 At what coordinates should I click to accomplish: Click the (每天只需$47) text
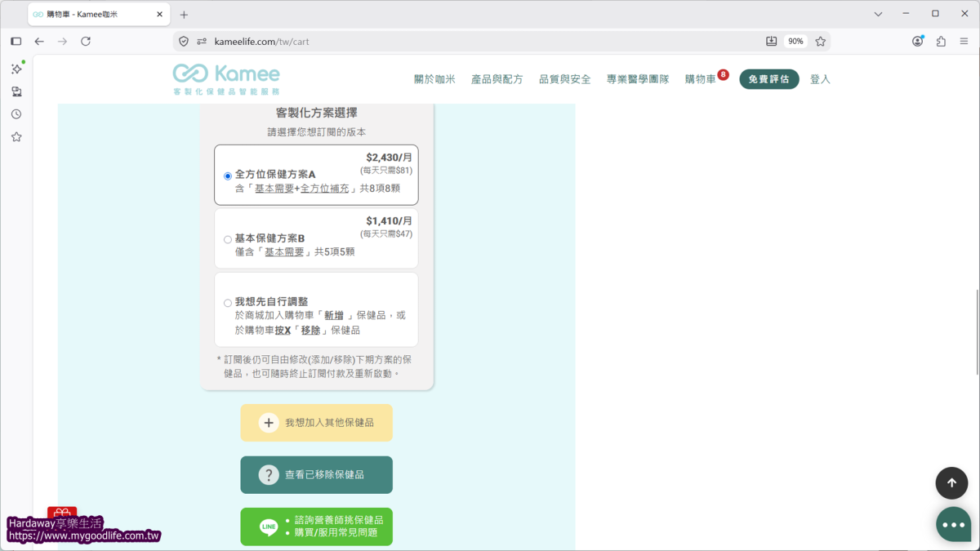click(386, 234)
